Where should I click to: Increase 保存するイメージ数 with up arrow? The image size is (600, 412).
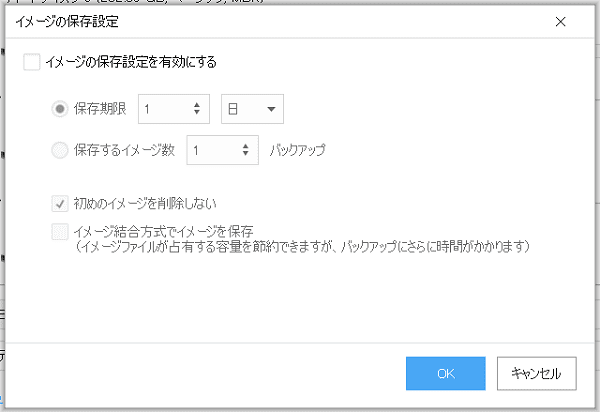[246, 146]
